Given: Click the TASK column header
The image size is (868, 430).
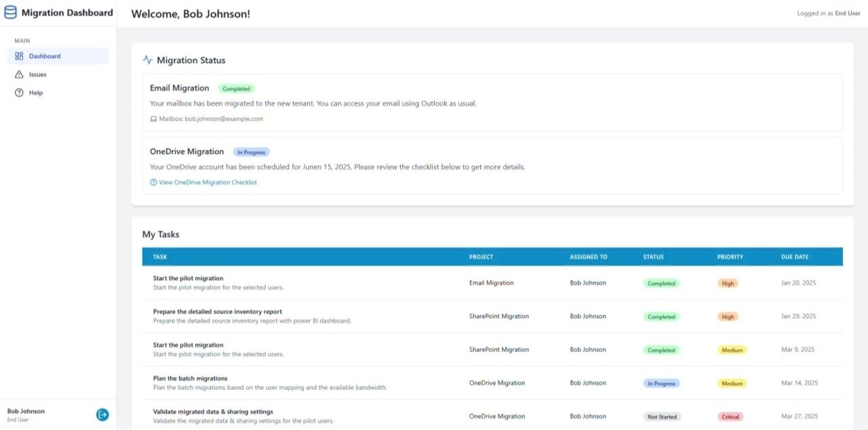Looking at the screenshot, I should [160, 257].
